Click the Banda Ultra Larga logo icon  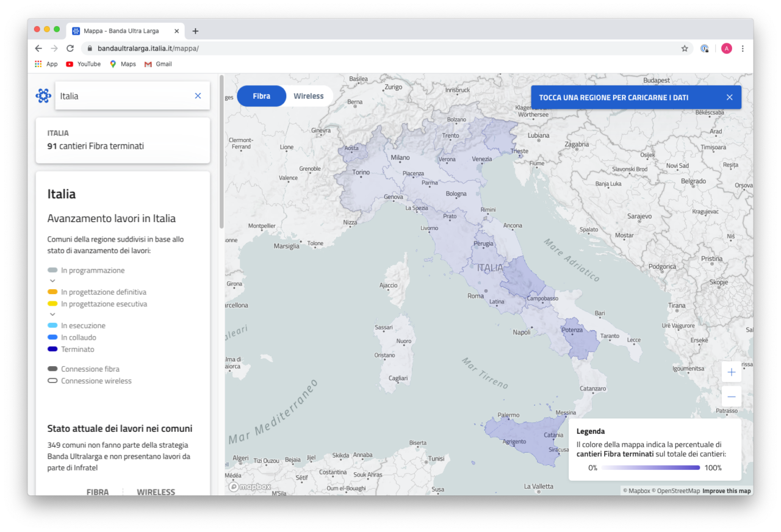[43, 96]
